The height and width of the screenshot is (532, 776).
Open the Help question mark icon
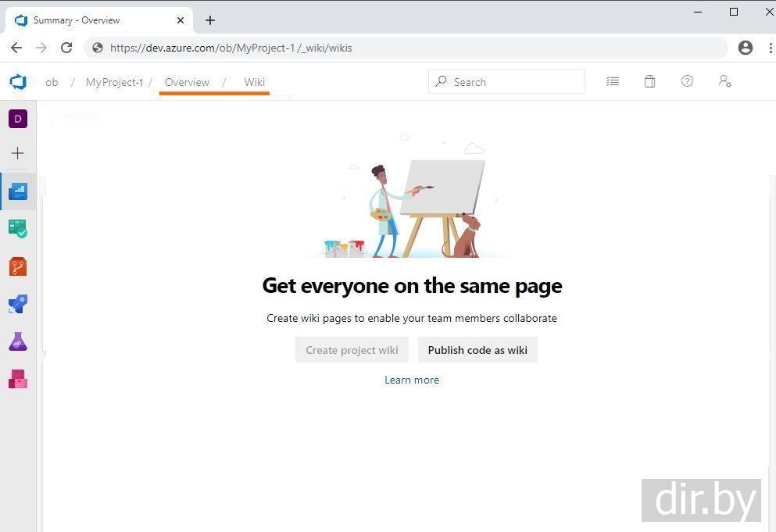[x=687, y=81]
